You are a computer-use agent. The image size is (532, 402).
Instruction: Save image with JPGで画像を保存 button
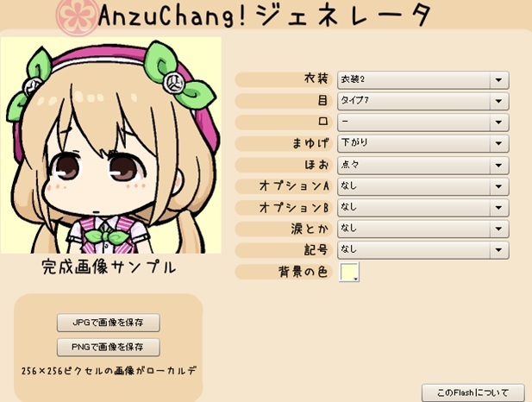(x=109, y=323)
